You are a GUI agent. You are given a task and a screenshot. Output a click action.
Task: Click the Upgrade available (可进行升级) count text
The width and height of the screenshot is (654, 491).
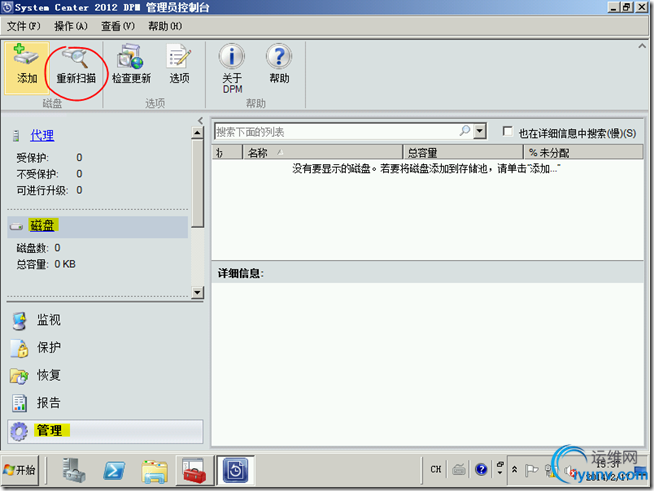(x=49, y=190)
